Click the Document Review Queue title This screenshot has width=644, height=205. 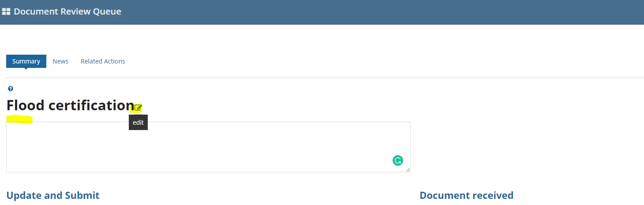coord(67,11)
